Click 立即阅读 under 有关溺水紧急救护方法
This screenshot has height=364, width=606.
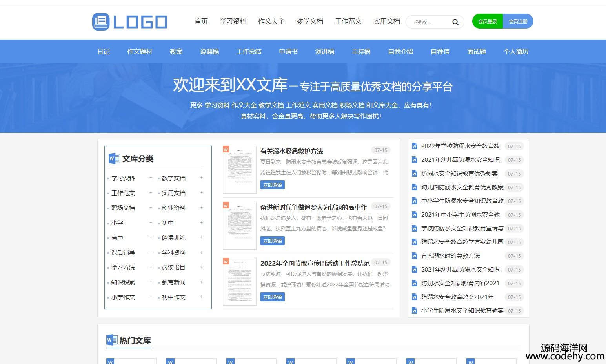click(x=272, y=185)
